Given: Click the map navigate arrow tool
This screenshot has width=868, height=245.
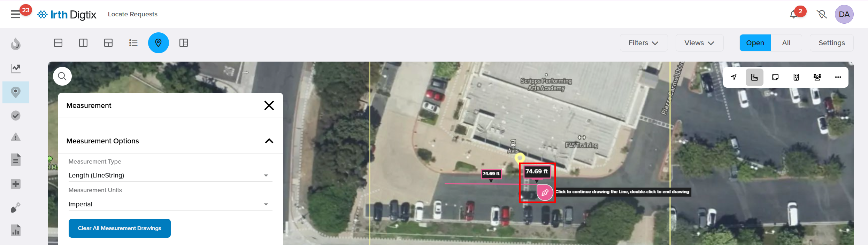Looking at the screenshot, I should pyautogui.click(x=733, y=77).
